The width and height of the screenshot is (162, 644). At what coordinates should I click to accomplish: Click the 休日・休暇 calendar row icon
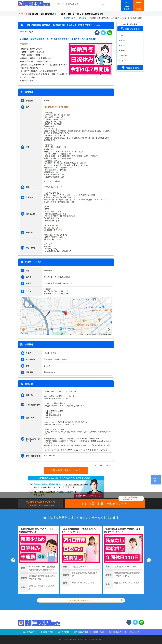22,248
